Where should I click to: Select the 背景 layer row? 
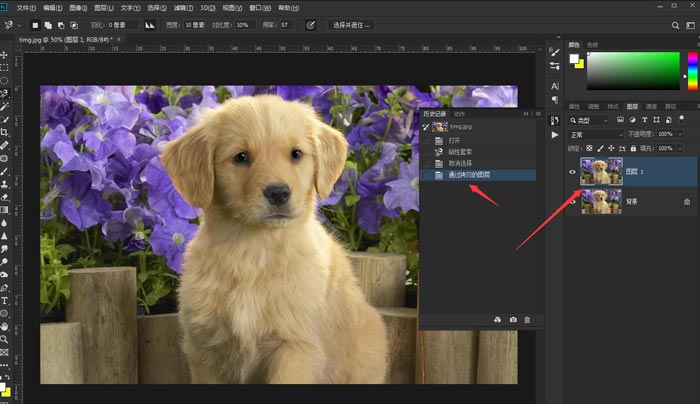(631, 202)
